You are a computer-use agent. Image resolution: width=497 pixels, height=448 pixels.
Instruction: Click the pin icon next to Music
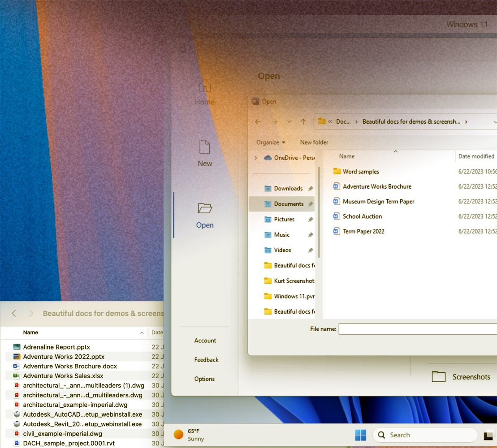click(x=311, y=235)
